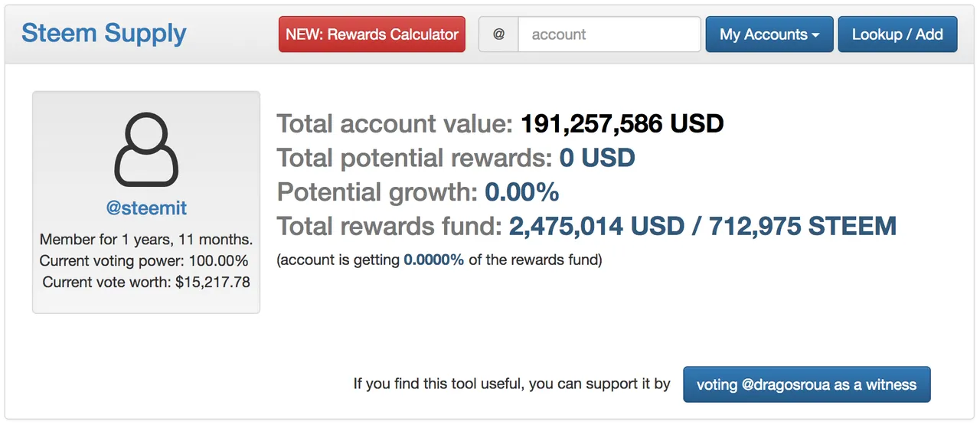Image resolution: width=980 pixels, height=425 pixels.
Task: Go to Steem Supply home link
Action: [104, 33]
